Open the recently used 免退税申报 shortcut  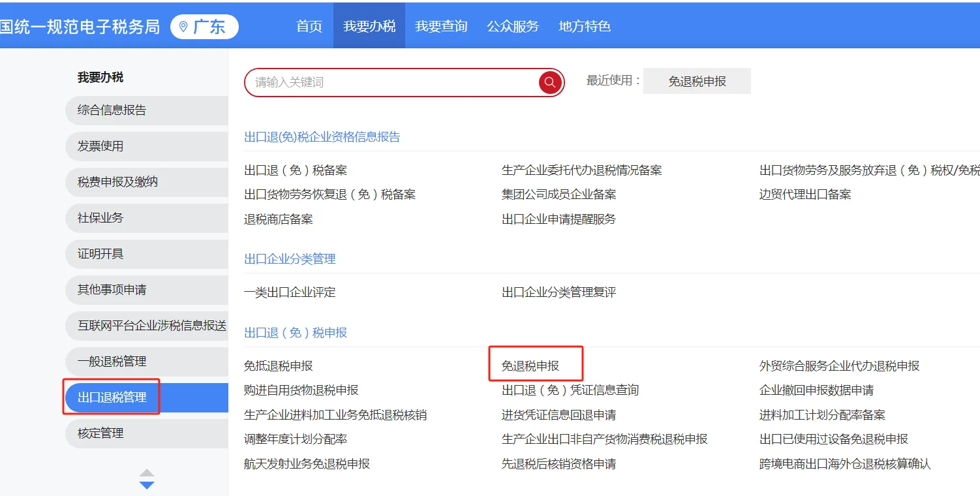click(x=697, y=81)
